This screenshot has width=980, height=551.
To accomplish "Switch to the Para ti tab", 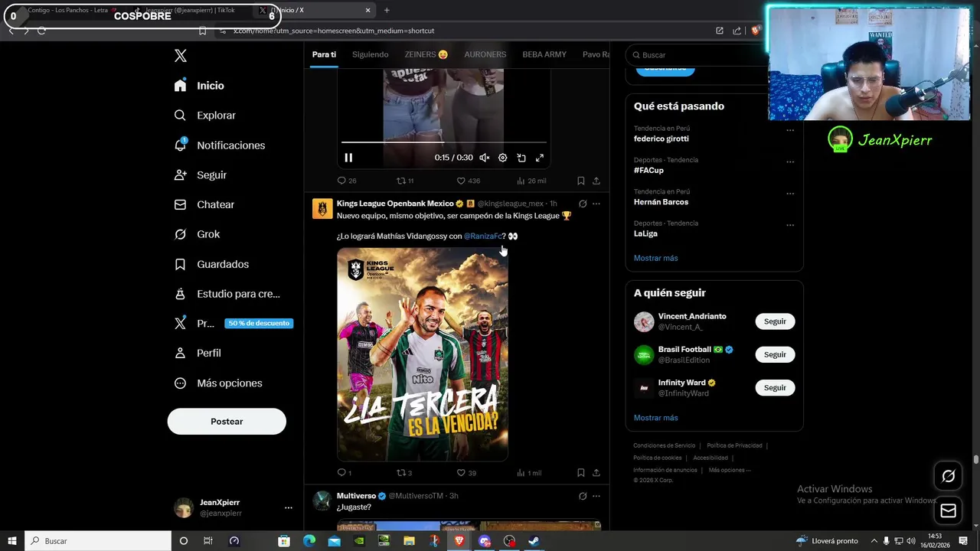I will (x=324, y=54).
